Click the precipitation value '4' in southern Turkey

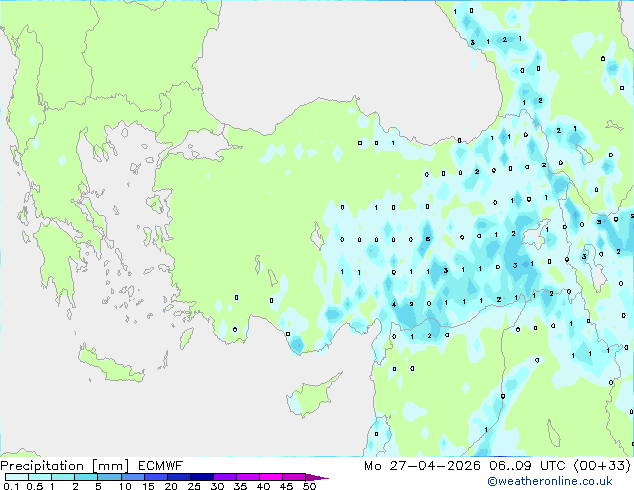click(x=394, y=304)
